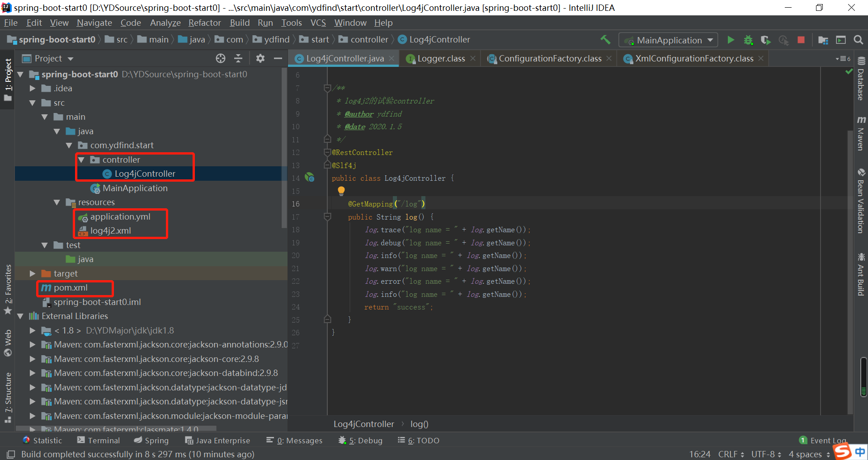Switch to XmlConfigurationFactory.class tab
The image size is (868, 460).
click(x=694, y=58)
